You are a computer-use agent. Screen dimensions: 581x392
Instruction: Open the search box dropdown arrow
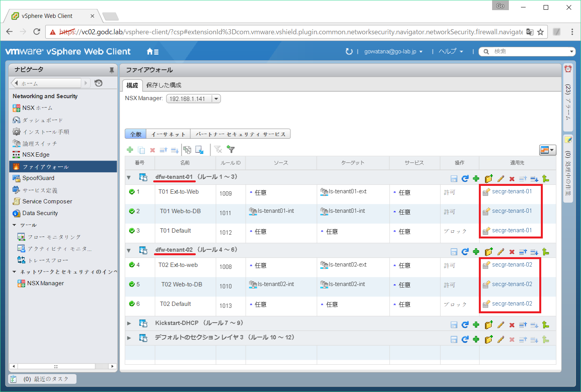(572, 51)
